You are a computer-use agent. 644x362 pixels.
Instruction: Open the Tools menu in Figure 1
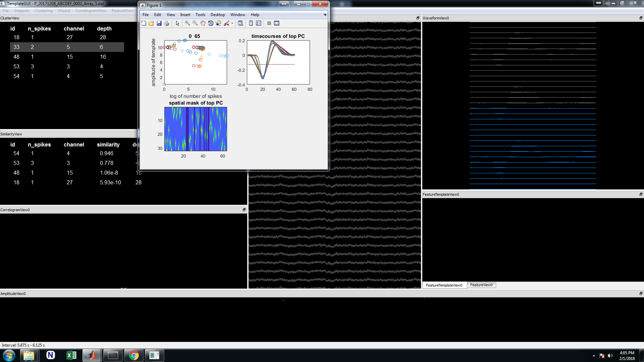click(x=200, y=15)
